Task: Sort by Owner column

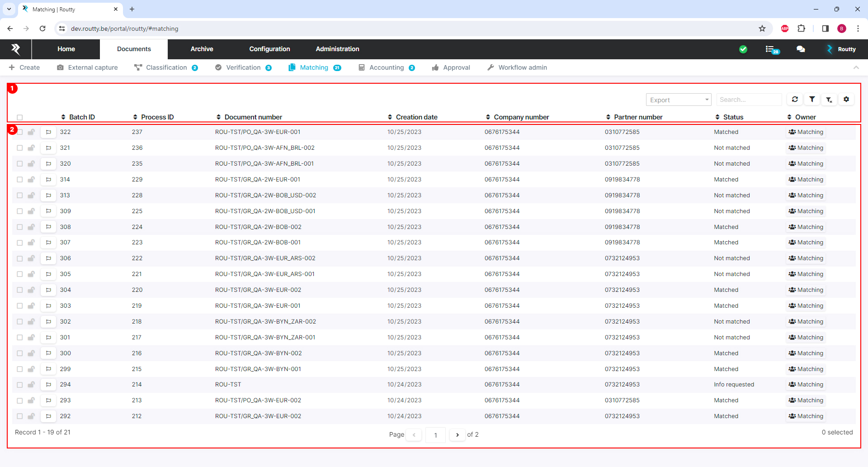Action: click(802, 117)
